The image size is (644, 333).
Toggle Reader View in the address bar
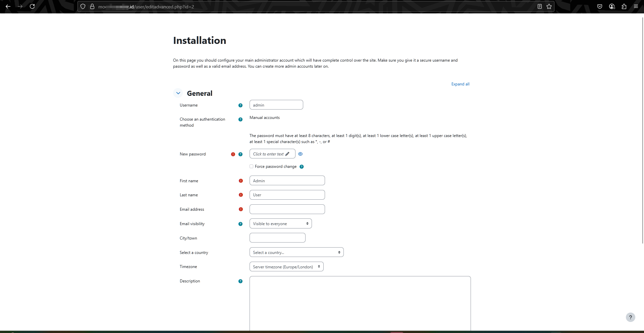(540, 6)
